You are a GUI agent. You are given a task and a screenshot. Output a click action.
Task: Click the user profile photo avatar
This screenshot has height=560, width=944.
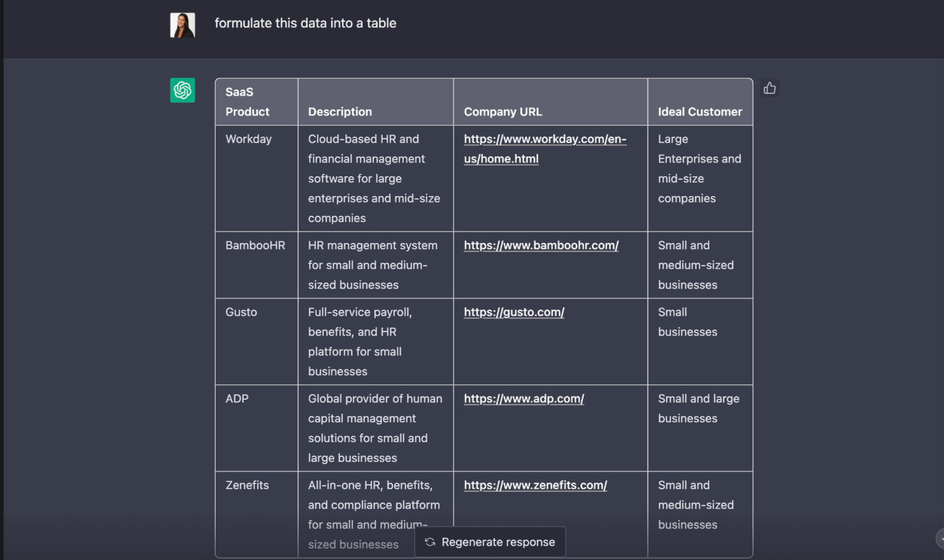pyautogui.click(x=182, y=25)
